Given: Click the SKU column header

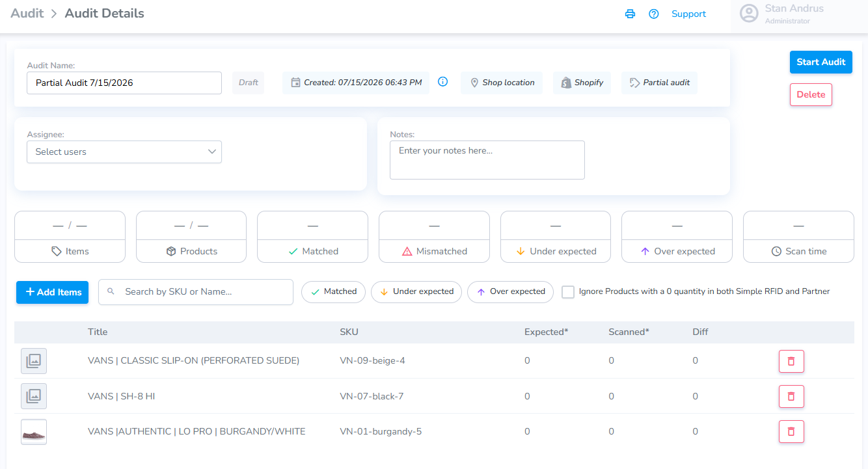Looking at the screenshot, I should pos(349,332).
